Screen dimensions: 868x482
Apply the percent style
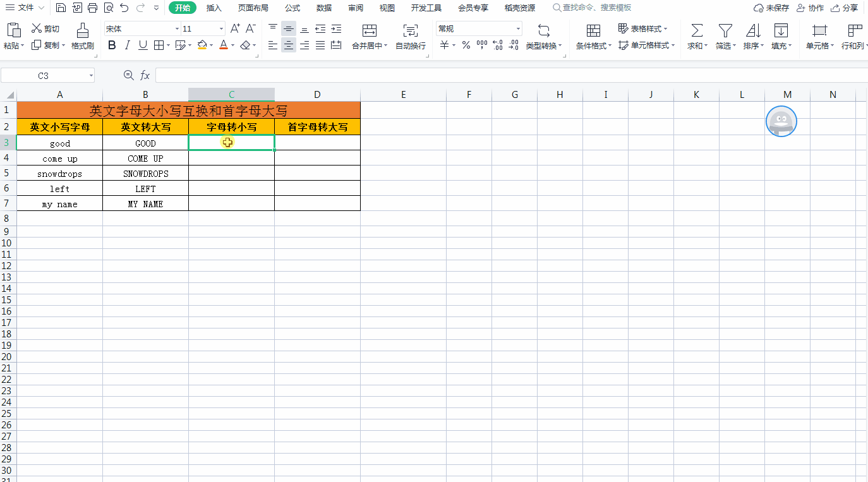(466, 45)
